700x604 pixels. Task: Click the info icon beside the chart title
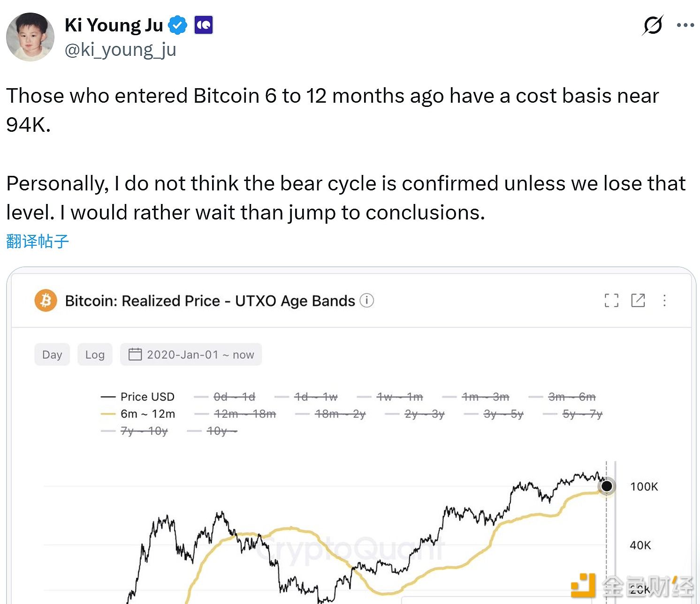[x=367, y=300]
